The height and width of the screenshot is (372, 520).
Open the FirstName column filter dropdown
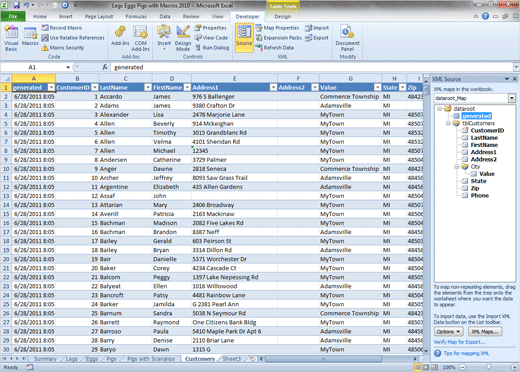click(x=187, y=87)
